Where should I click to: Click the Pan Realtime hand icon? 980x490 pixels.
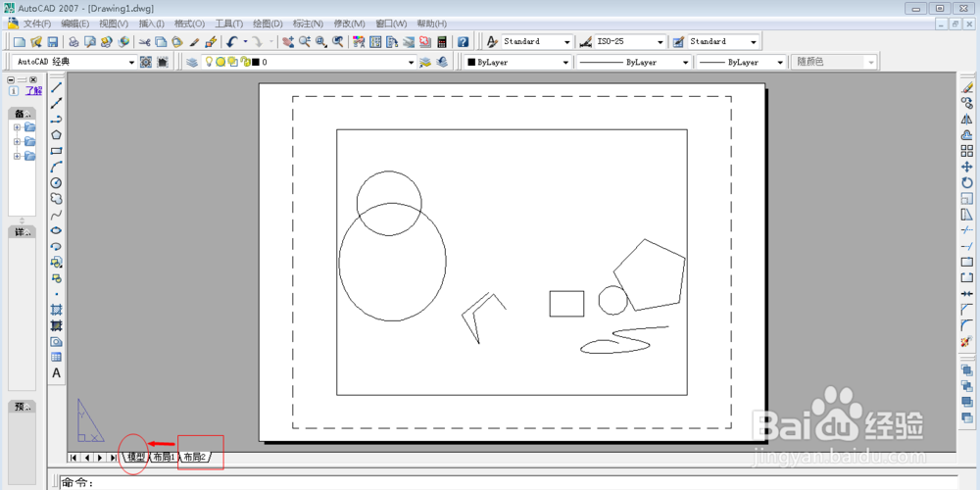click(287, 42)
